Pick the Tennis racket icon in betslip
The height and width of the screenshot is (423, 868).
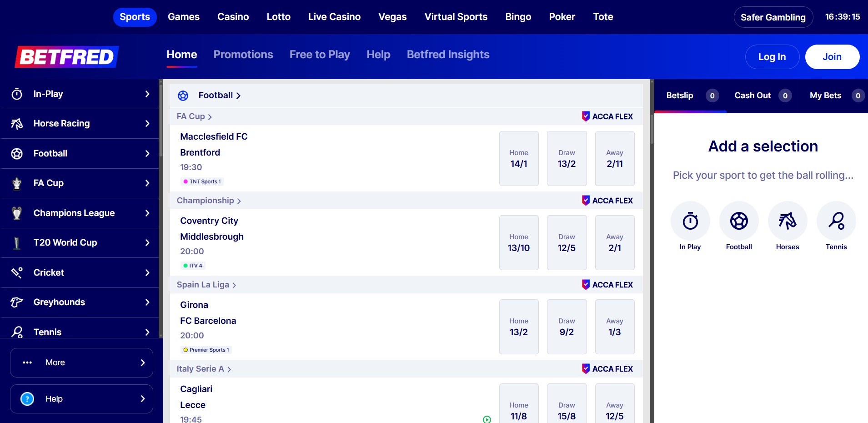pos(836,221)
